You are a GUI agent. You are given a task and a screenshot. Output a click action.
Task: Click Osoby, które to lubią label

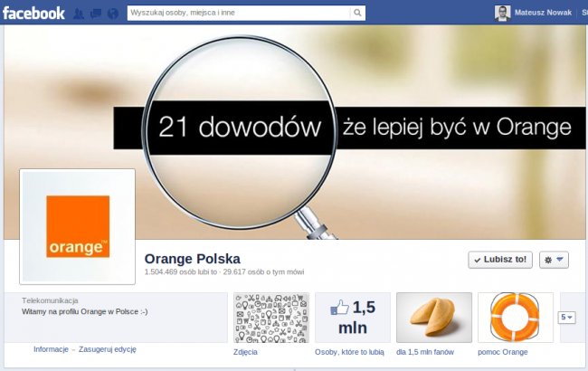[349, 352]
